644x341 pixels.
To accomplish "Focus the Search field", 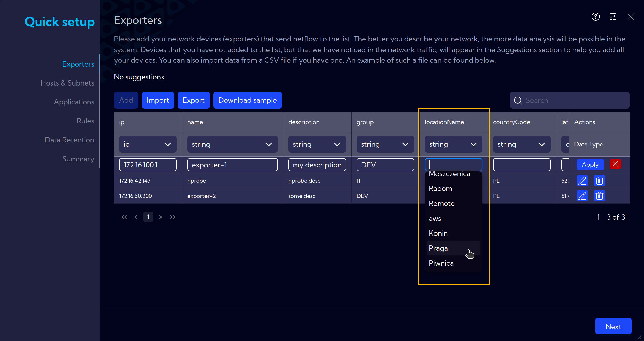I will 570,100.
